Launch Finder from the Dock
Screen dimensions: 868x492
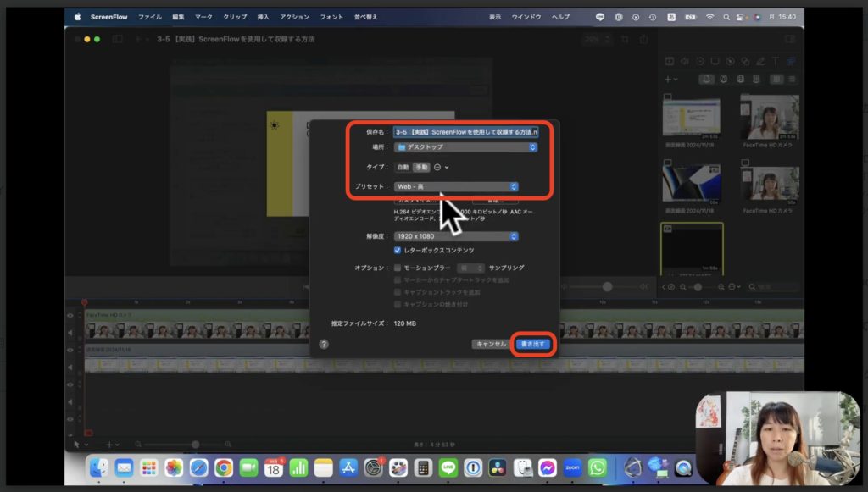pyautogui.click(x=100, y=467)
